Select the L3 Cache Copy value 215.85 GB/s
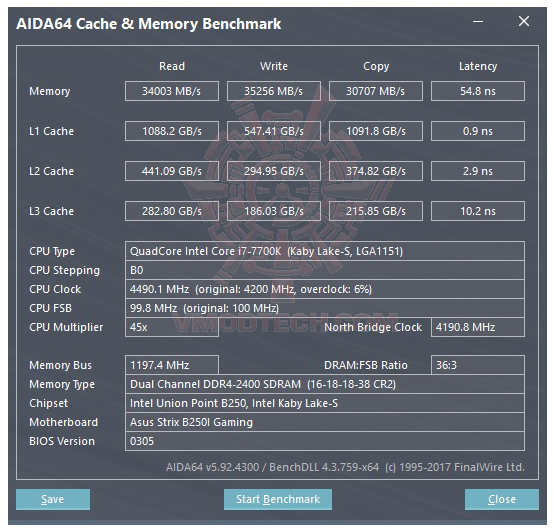Image resolution: width=554 pixels, height=530 pixels. (x=376, y=211)
